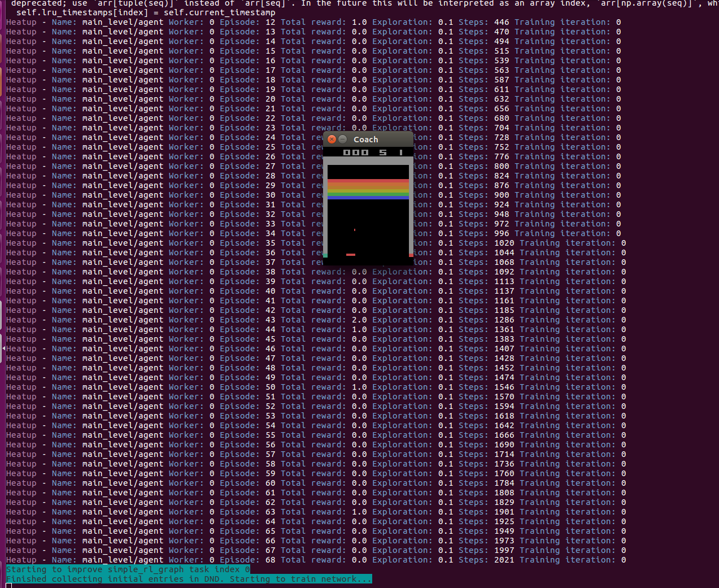Click 'Episode: 50' log entry

click(x=247, y=387)
